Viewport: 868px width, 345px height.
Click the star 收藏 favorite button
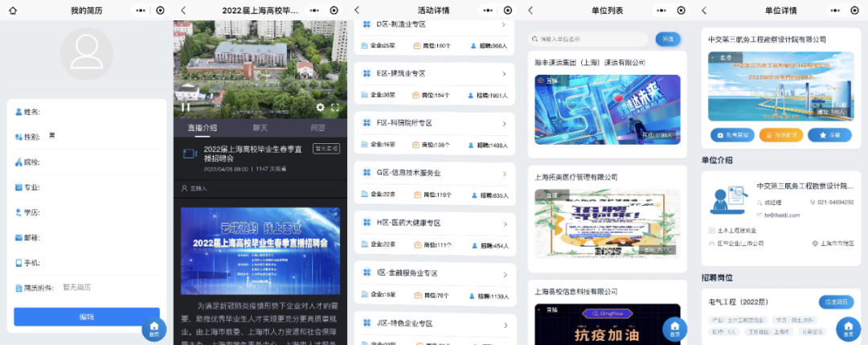click(x=829, y=135)
